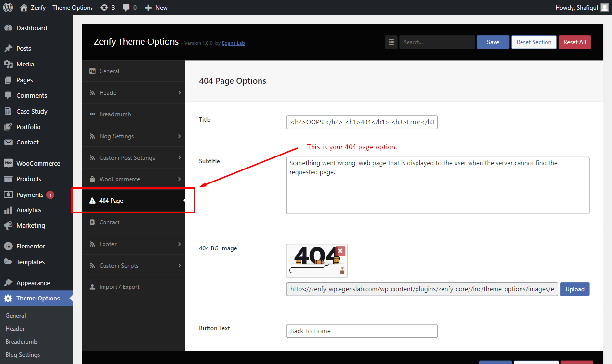Viewport: 612px width, 364px height.
Task: Expand the Blog Settings chevron
Action: tap(179, 136)
